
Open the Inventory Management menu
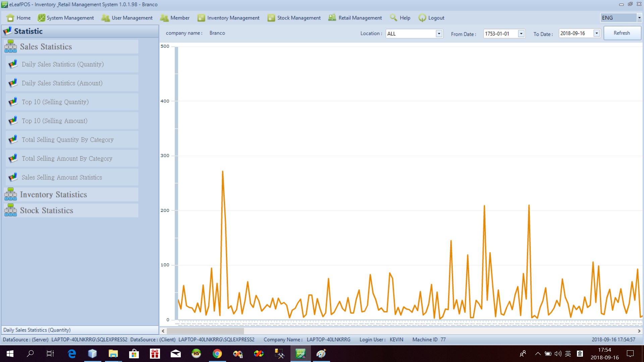click(233, 18)
